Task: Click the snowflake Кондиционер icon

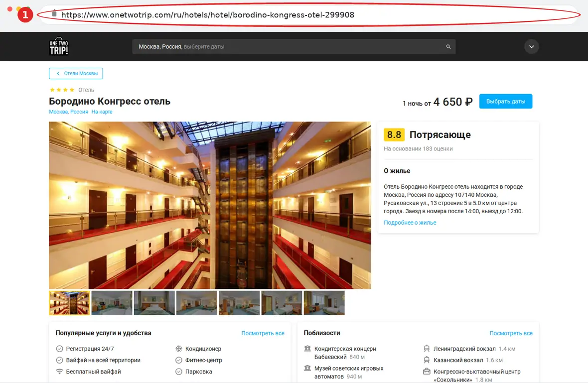Action: [x=179, y=349]
